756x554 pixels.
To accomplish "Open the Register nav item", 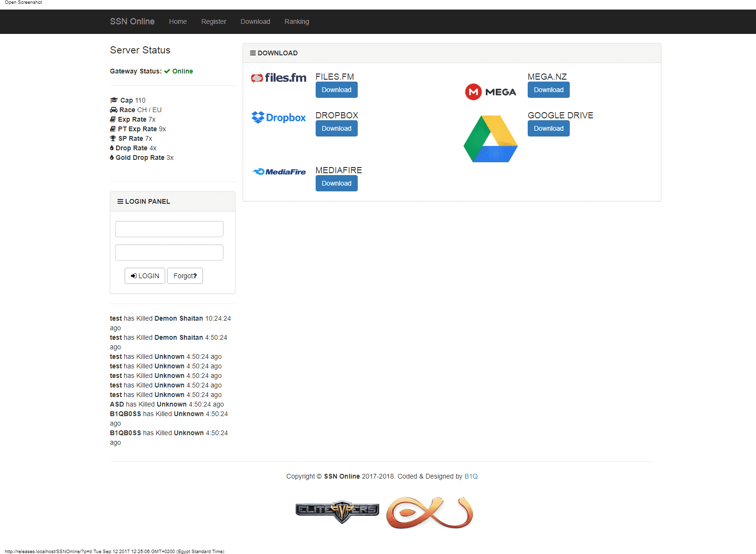I will pyautogui.click(x=213, y=21).
